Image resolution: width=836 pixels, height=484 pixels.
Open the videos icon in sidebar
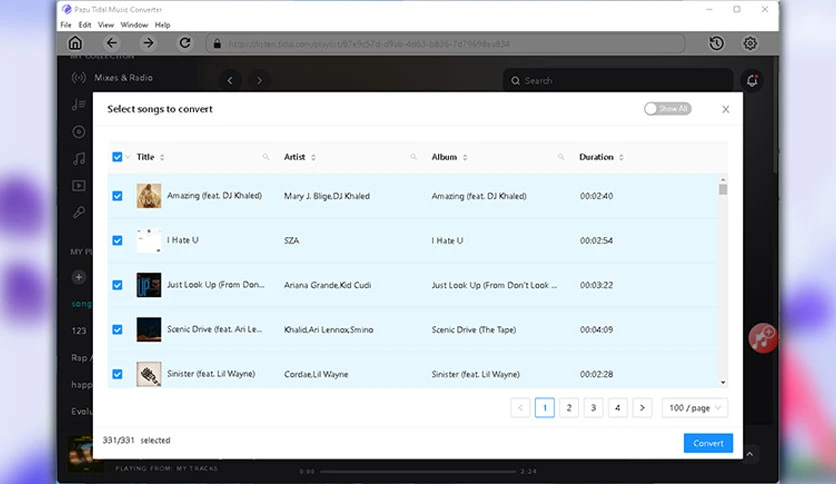click(x=79, y=185)
